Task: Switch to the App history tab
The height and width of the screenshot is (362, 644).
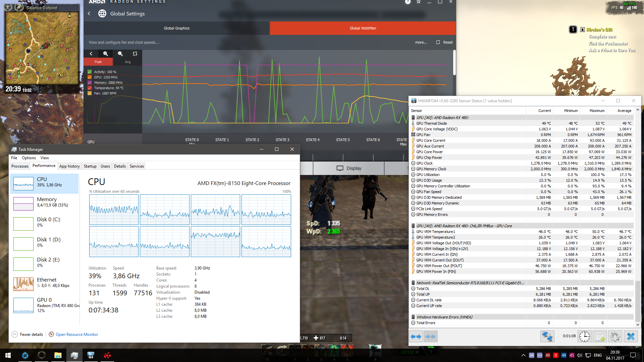Action: coord(69,166)
